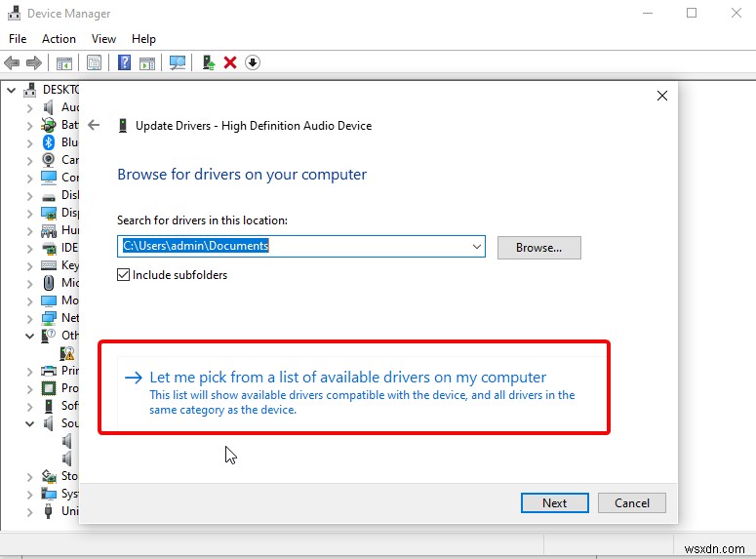This screenshot has width=756, height=559.
Task: Click the Show/Hide Console Tree toolbar icon
Action: [x=64, y=62]
